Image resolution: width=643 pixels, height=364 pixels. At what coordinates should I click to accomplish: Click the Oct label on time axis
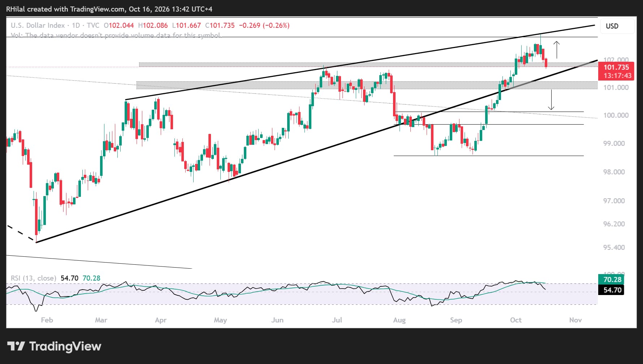(516, 320)
